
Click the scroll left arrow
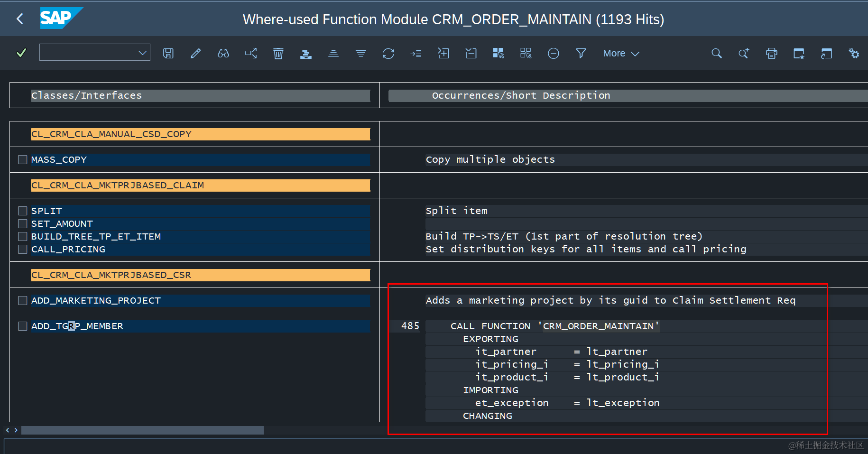point(8,430)
